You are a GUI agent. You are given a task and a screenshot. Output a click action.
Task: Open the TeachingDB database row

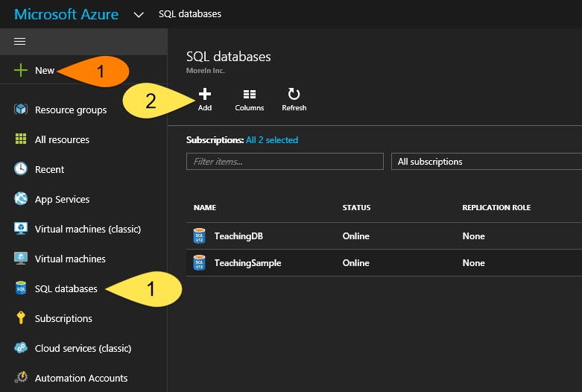pyautogui.click(x=238, y=236)
